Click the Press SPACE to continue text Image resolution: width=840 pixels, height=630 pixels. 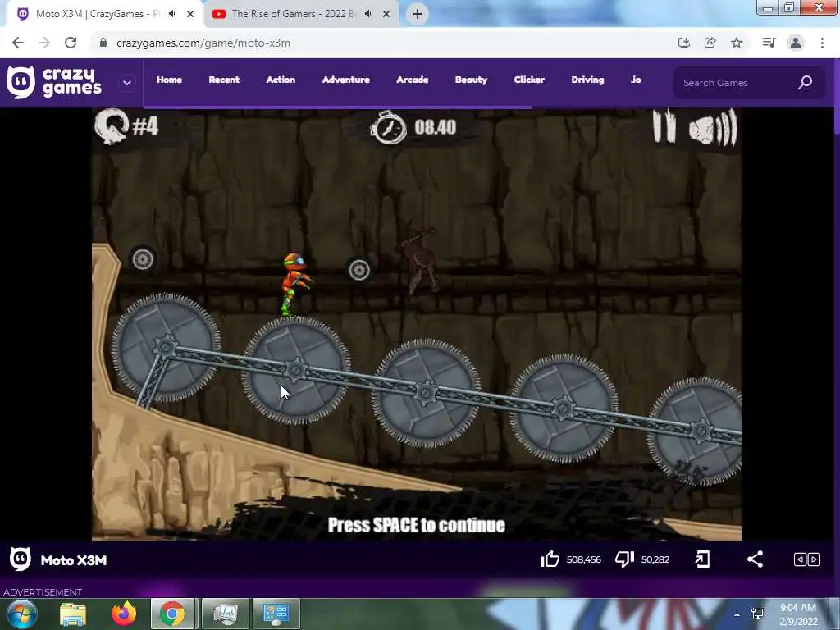[416, 525]
